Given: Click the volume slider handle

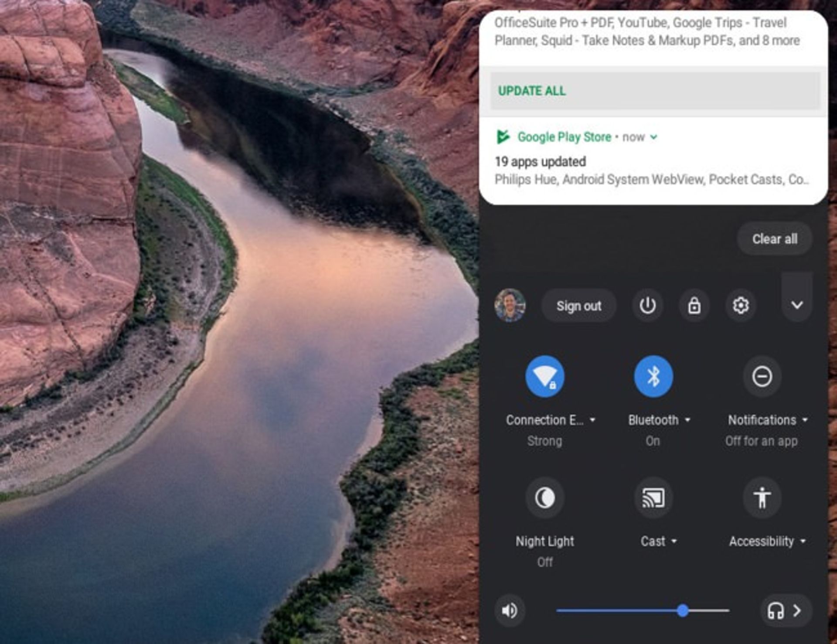Looking at the screenshot, I should click(683, 610).
